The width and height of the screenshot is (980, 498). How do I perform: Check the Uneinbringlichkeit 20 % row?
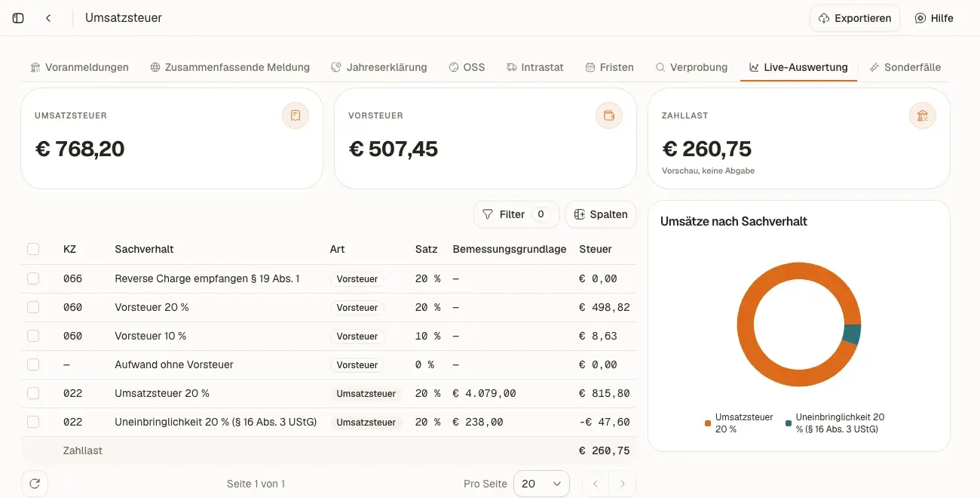[33, 422]
